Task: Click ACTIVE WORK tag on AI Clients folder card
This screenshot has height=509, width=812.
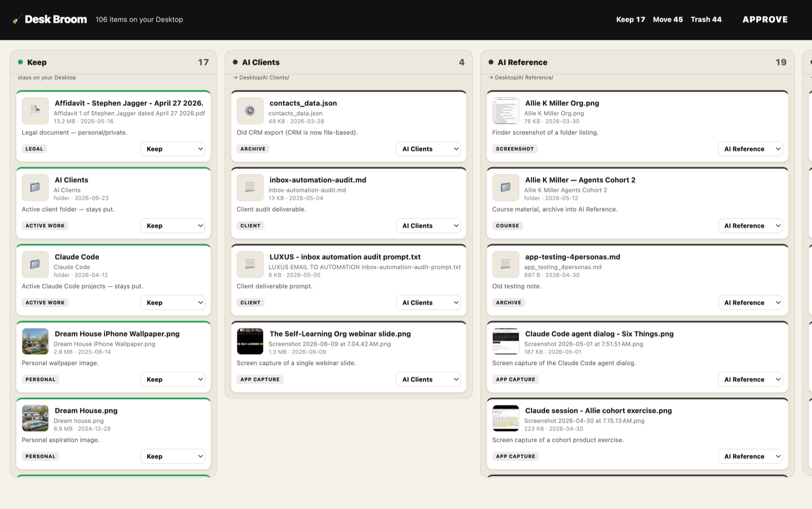Action: tap(45, 226)
